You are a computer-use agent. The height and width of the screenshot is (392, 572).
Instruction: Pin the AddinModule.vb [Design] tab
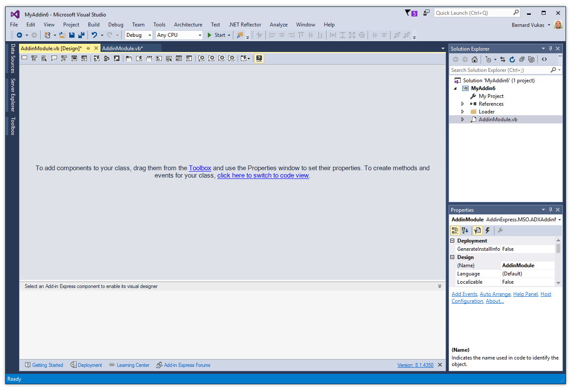click(88, 48)
